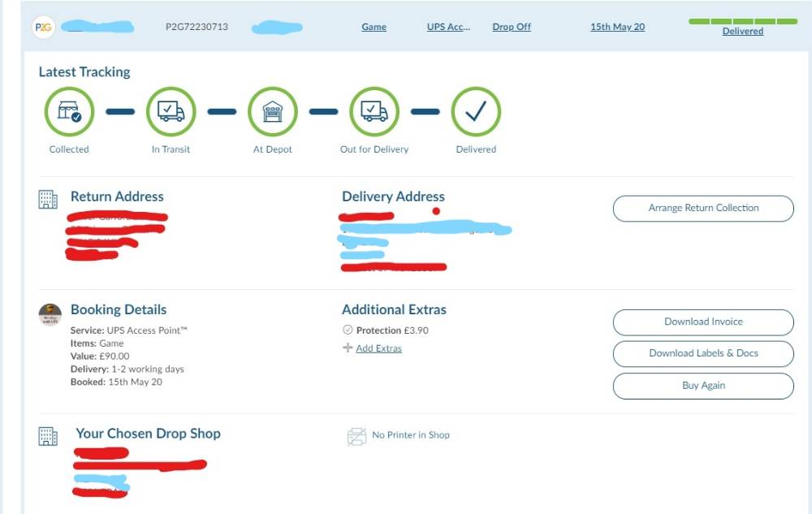The height and width of the screenshot is (514, 812).
Task: Click the At Depot warehouse icon
Action: tap(273, 112)
